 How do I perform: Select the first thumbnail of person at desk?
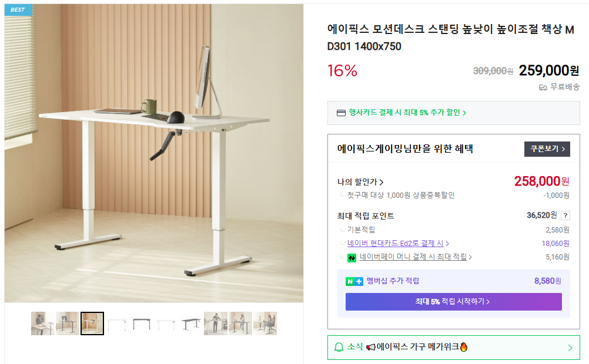43,323
